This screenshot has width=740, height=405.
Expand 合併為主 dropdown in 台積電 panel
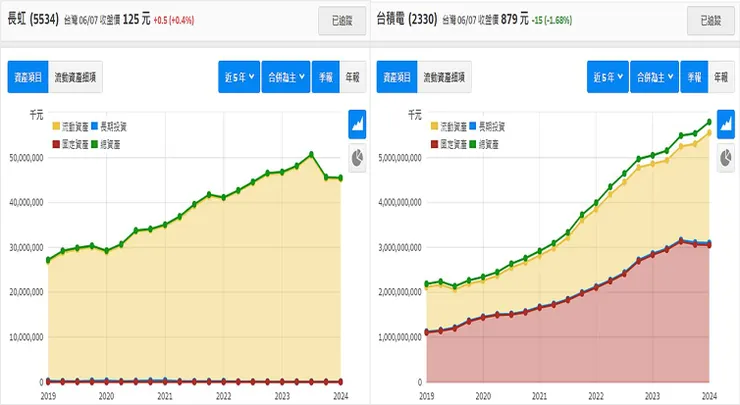[655, 77]
